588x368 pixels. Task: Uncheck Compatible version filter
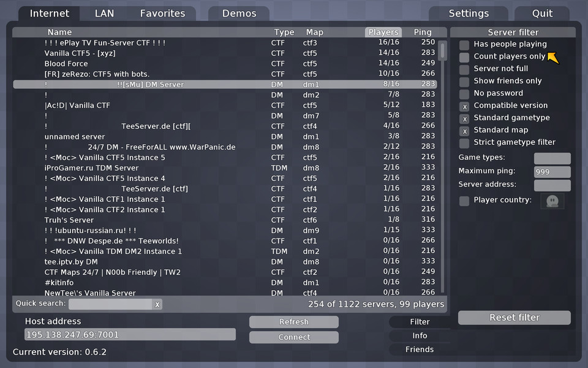[464, 107]
